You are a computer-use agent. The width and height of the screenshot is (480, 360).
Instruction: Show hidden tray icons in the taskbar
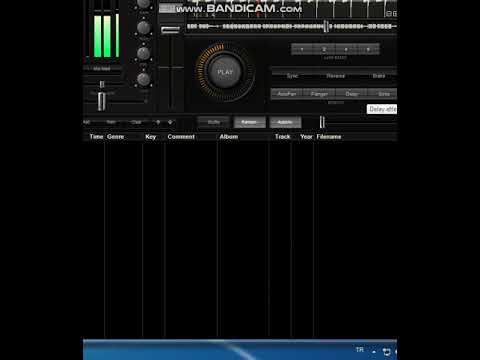tap(374, 352)
